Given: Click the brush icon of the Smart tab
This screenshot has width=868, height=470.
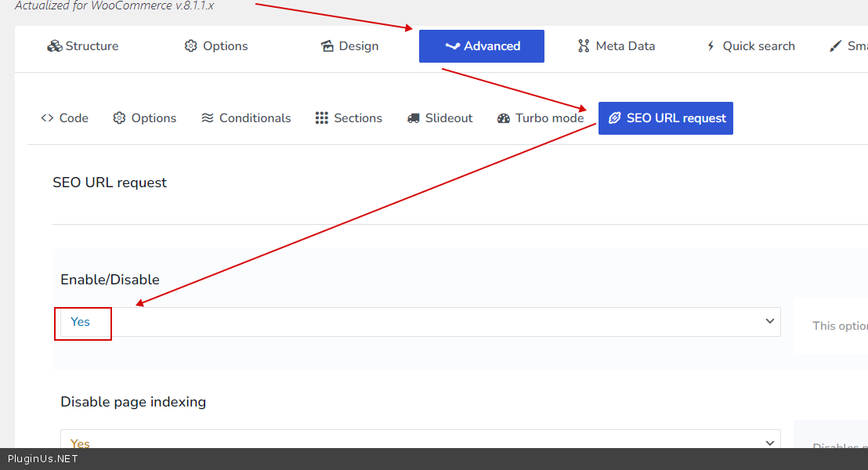Looking at the screenshot, I should (836, 46).
